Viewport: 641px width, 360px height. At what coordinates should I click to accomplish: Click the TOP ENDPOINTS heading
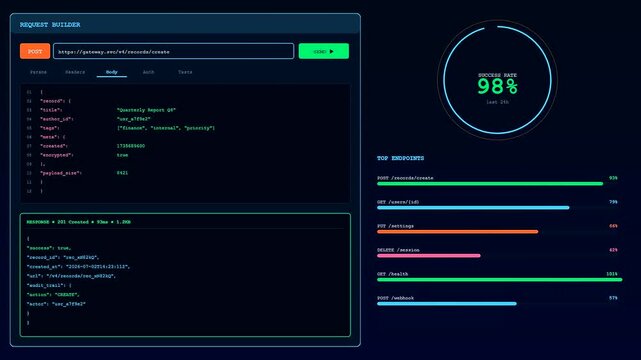(401, 158)
